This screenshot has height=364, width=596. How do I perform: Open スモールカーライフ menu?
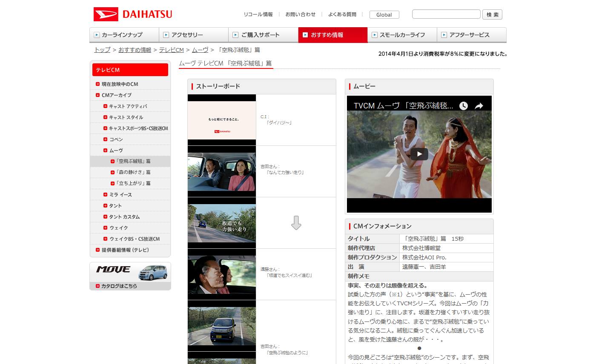tap(402, 35)
